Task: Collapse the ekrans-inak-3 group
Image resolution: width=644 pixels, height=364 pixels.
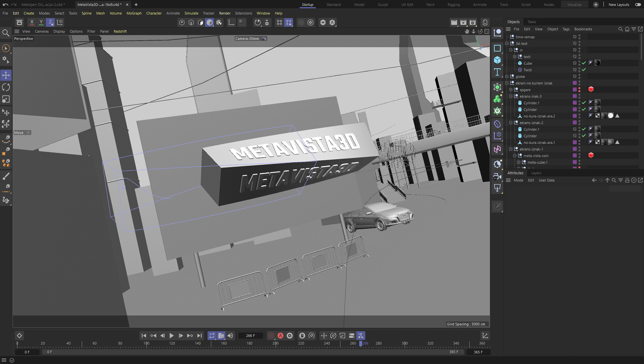Action: 511,96
